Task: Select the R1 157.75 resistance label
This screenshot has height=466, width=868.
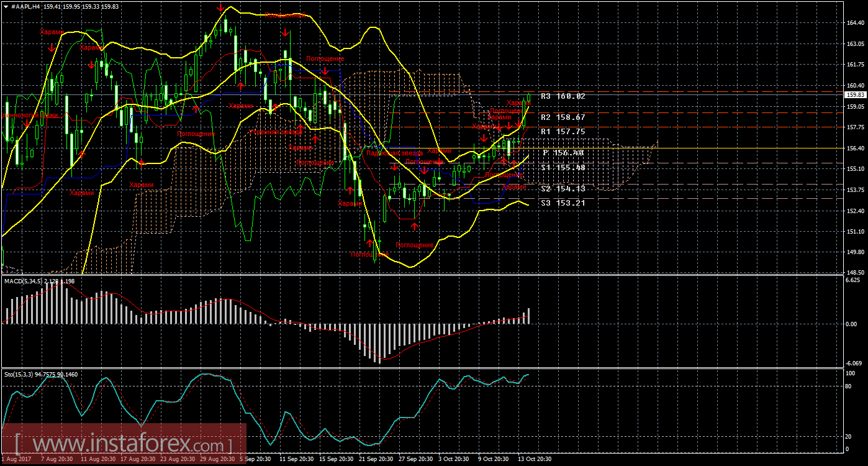Action: 563,132
